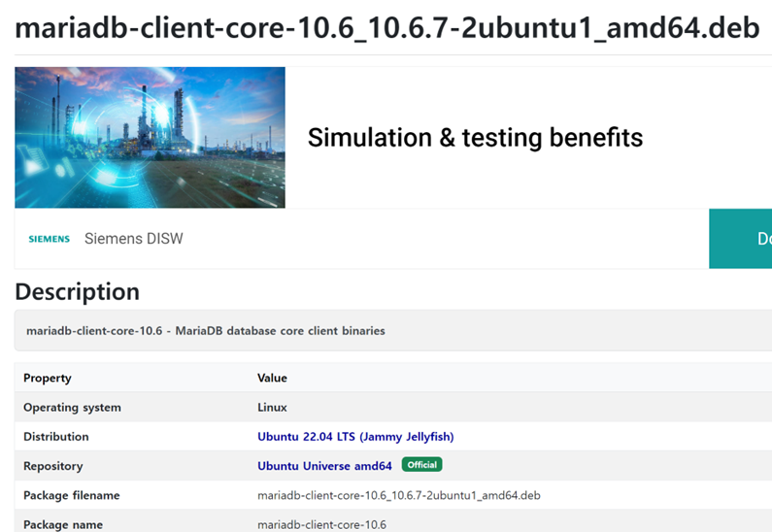
Task: Open the Ubuntu 22.04 LTS (Jammy Jellyfish) link
Action: coord(355,437)
